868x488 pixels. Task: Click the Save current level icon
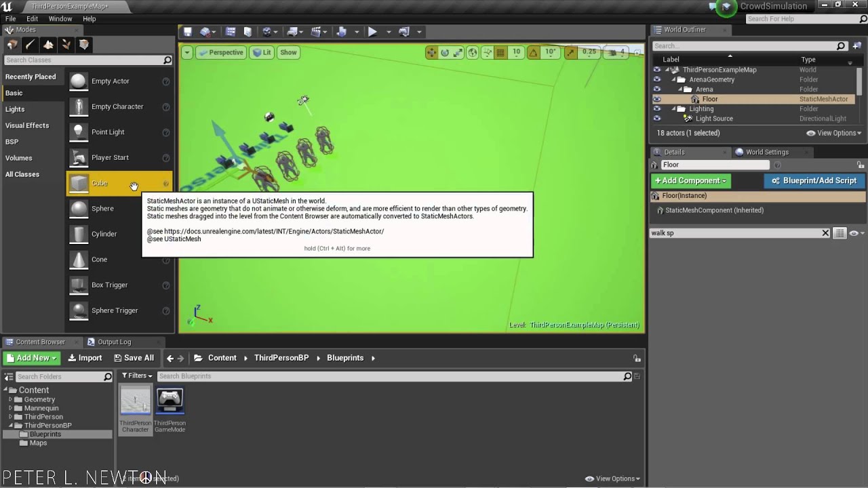click(x=188, y=32)
